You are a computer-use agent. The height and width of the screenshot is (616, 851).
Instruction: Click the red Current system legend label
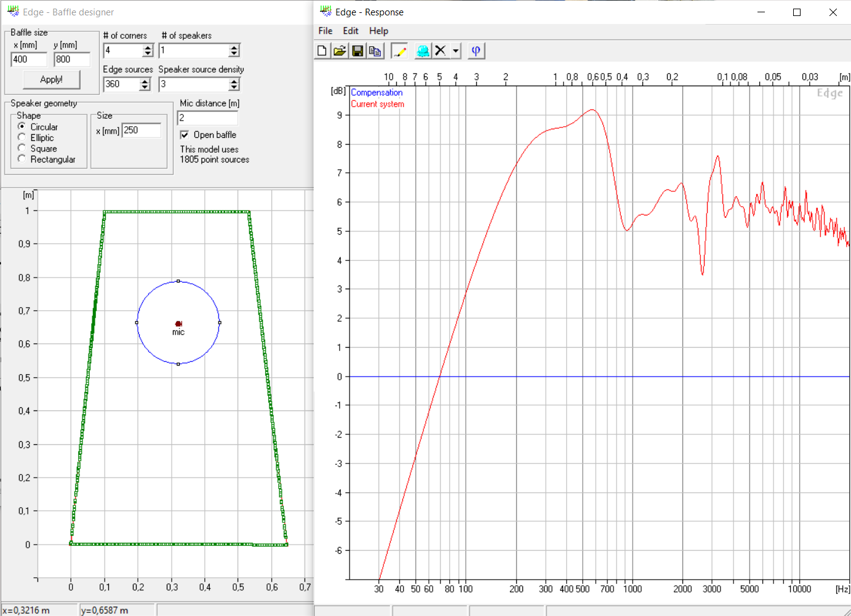tap(378, 104)
